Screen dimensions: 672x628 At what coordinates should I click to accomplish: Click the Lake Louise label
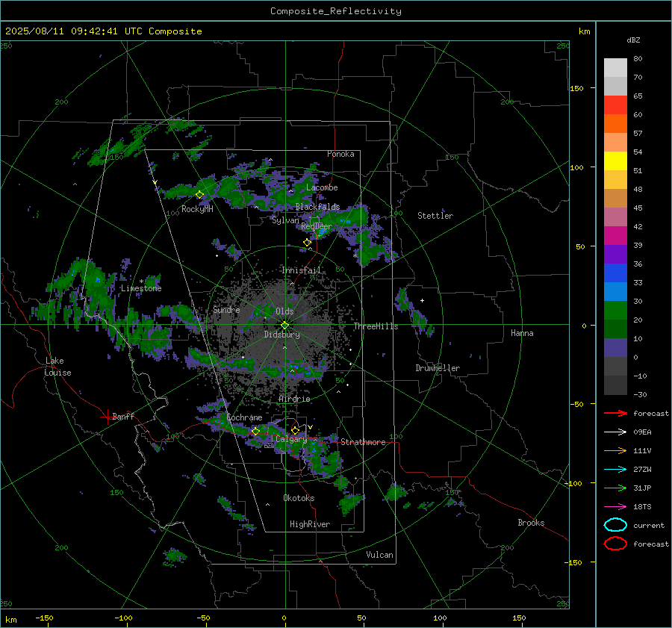(x=57, y=367)
